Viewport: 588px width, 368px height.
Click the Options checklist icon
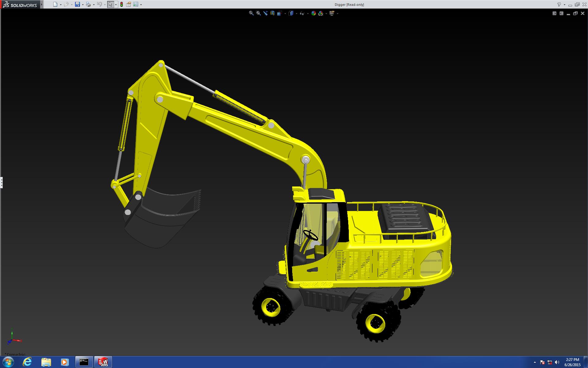pyautogui.click(x=136, y=4)
